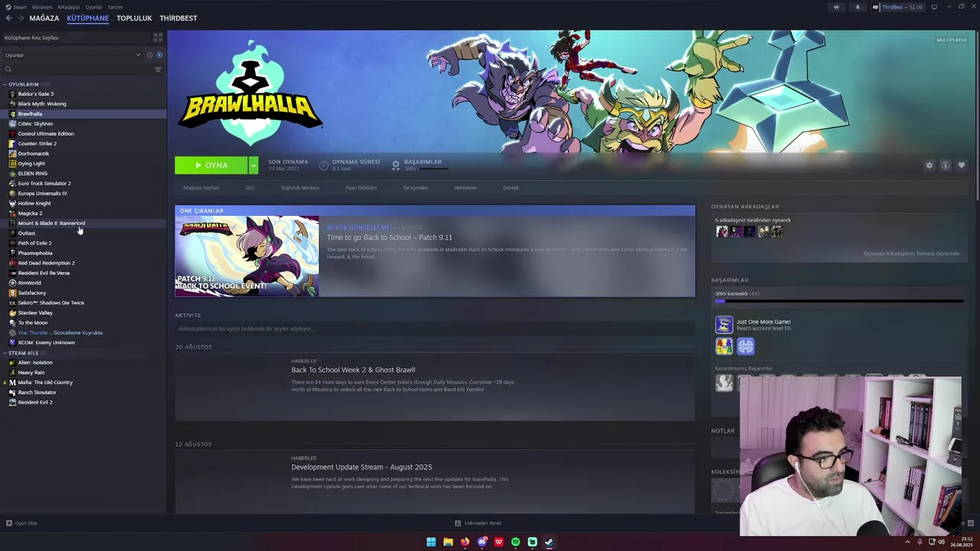Screen dimensions: 980x551
Task: Open Just One More Game achievement icon
Action: [724, 324]
